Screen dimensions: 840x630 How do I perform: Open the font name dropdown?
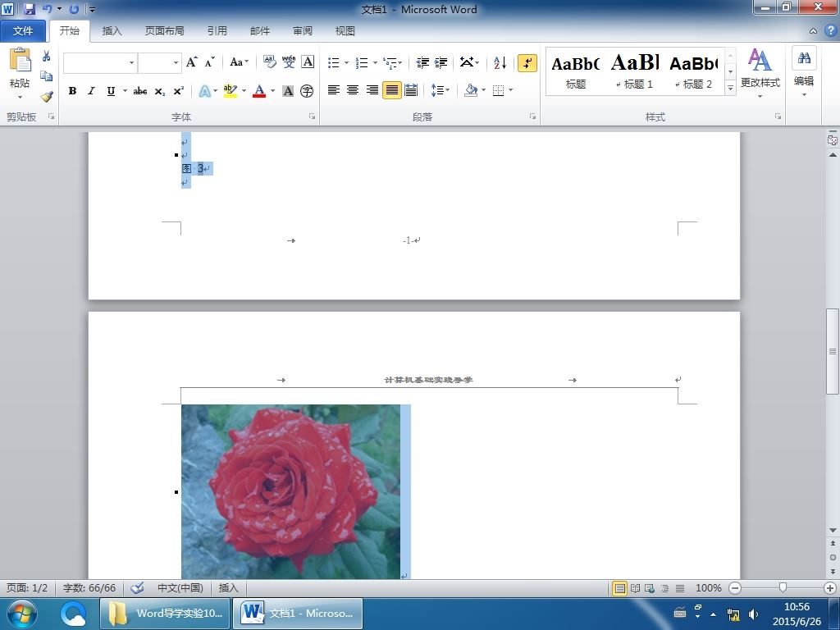pyautogui.click(x=131, y=62)
